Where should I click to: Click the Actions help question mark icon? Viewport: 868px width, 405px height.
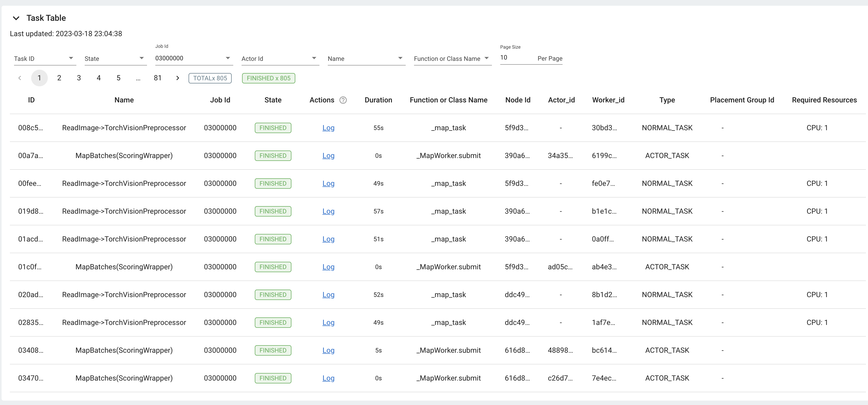coord(343,100)
